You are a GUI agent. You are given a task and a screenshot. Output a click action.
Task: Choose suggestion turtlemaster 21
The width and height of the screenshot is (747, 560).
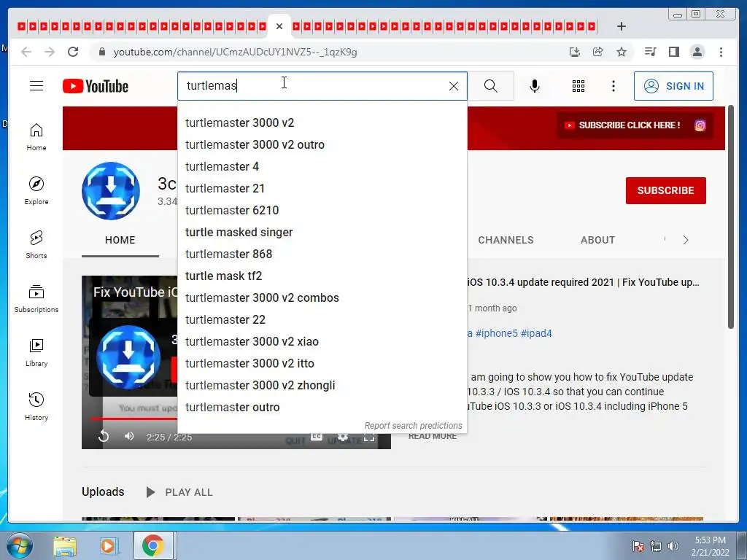point(322,189)
